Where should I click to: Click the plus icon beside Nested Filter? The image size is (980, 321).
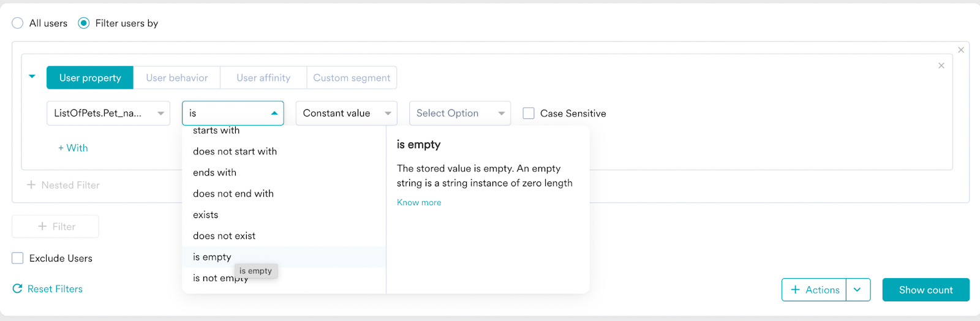pos(31,185)
